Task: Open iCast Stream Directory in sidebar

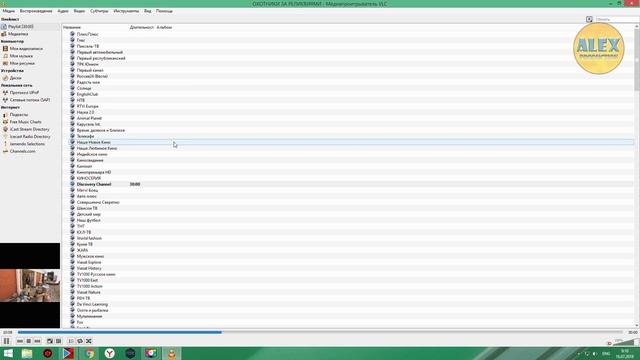Action: 29,129
